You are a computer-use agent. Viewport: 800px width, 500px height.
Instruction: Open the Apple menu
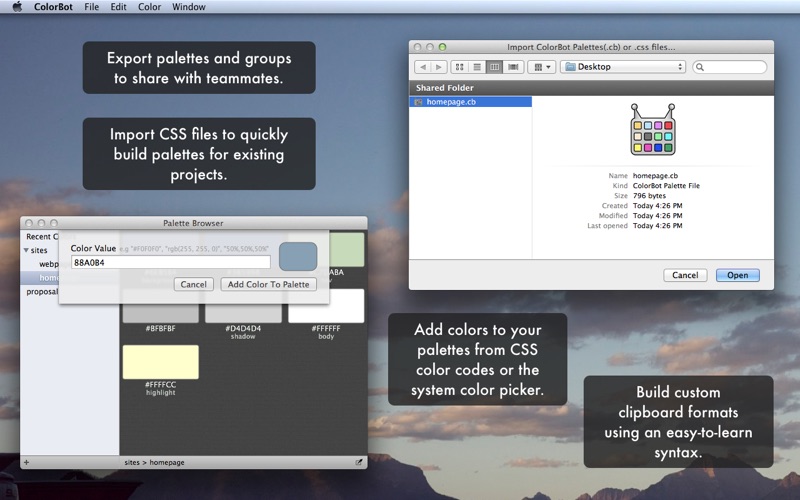click(17, 7)
